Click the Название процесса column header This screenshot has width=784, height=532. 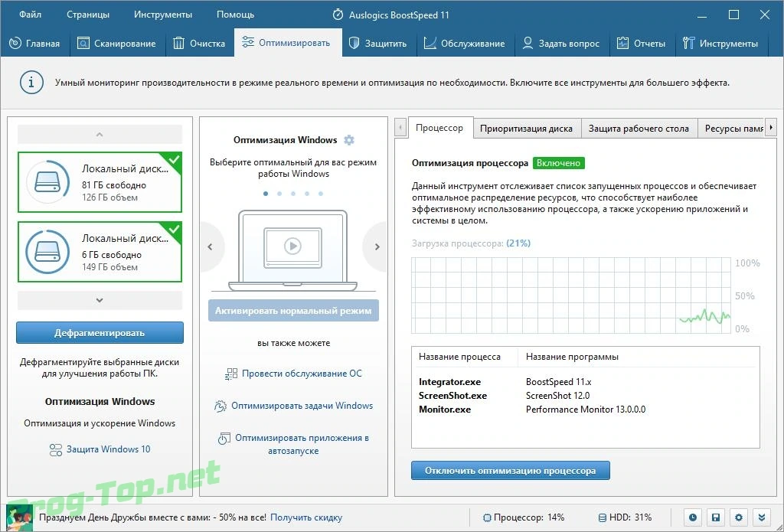point(459,357)
